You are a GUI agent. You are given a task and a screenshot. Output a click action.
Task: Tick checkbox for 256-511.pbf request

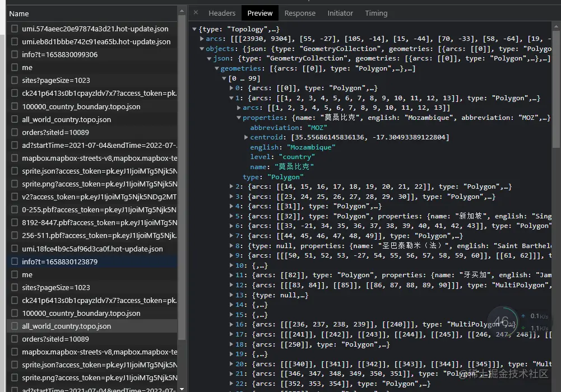15,236
